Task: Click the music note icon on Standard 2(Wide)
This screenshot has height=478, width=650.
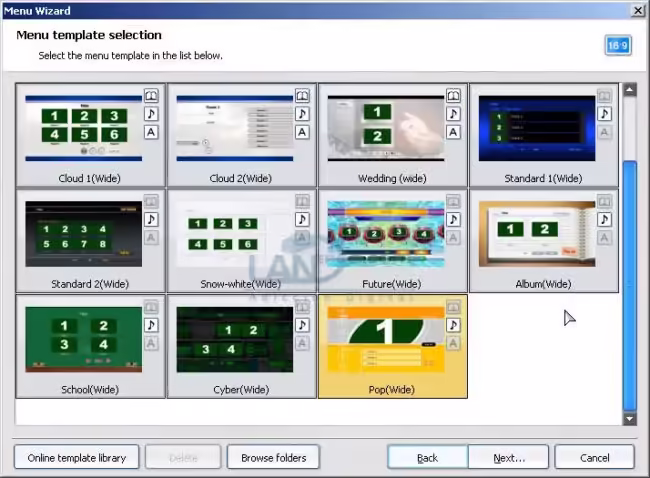Action: [151, 219]
